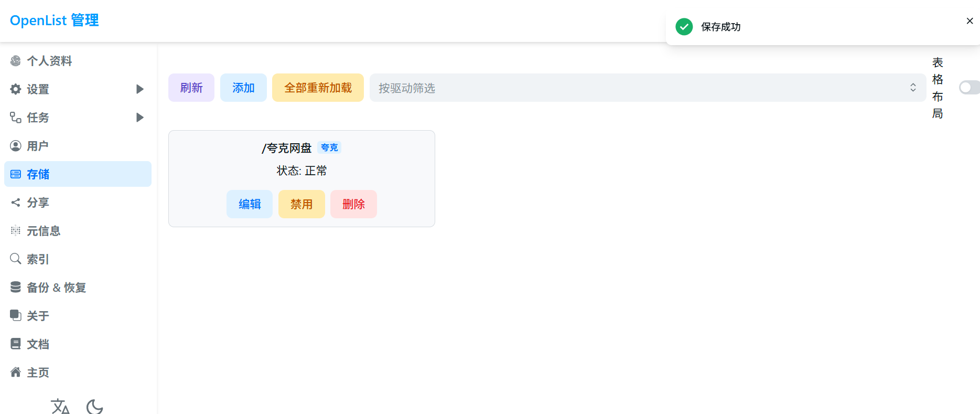The height and width of the screenshot is (414, 980).
Task: Click 编辑 on the 夸克网盘 storage card
Action: [x=250, y=204]
